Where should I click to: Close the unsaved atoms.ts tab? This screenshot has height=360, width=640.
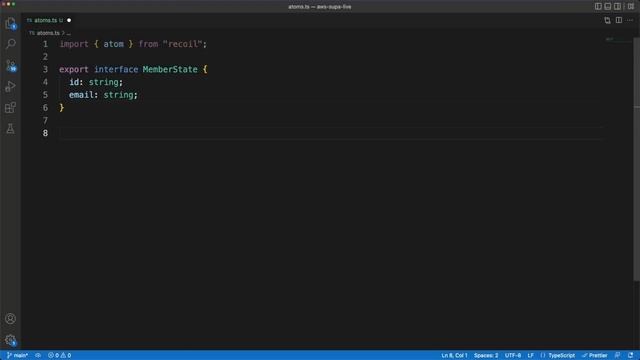pos(69,20)
